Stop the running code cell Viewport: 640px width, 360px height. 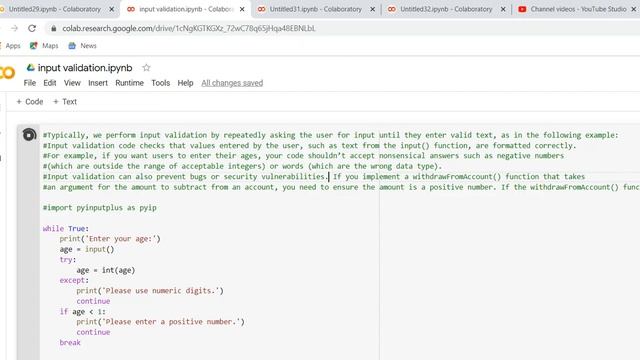29,135
